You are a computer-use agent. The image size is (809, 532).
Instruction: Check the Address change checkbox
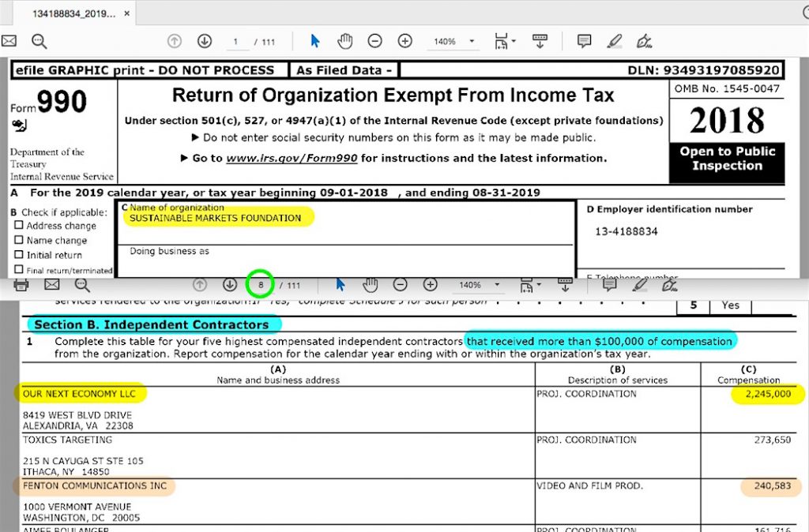coord(19,226)
